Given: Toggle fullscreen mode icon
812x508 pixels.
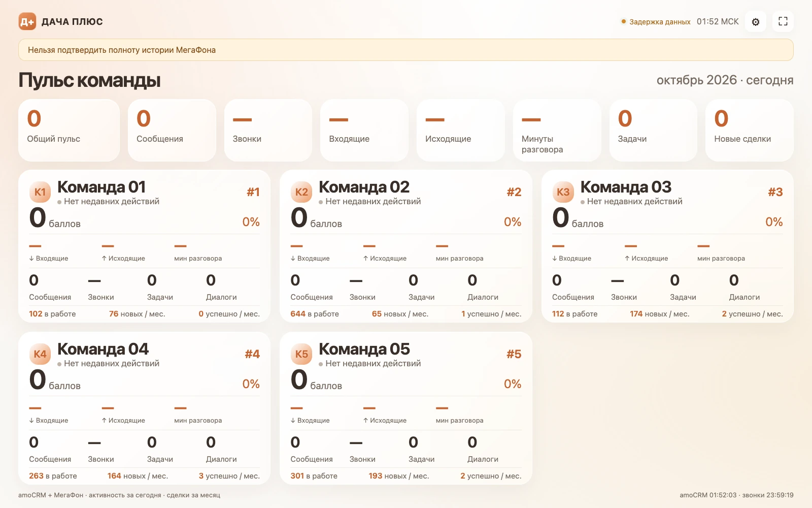Looking at the screenshot, I should (783, 22).
